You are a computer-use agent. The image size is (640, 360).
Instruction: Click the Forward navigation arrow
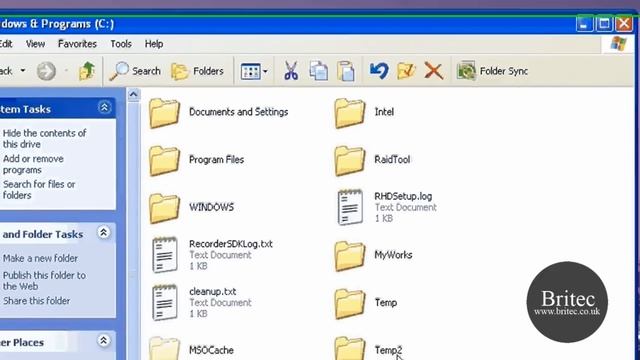point(46,71)
